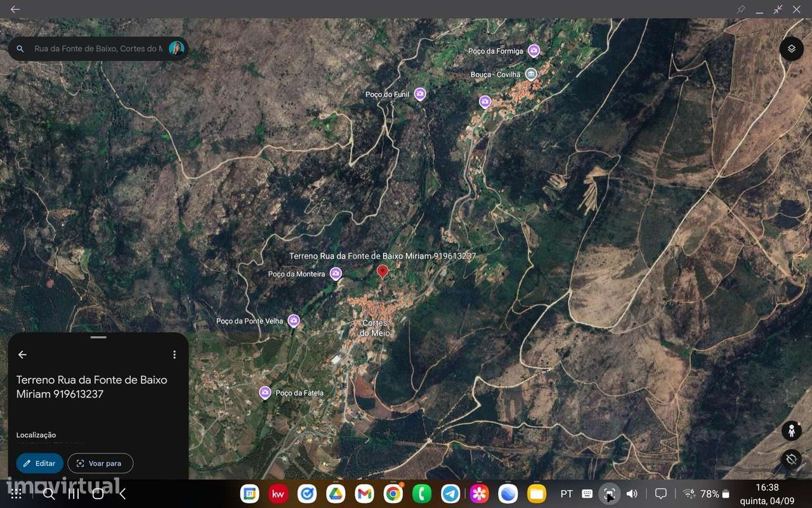Click the Cortes do Meio village label
This screenshot has height=508, width=812.
click(x=374, y=328)
